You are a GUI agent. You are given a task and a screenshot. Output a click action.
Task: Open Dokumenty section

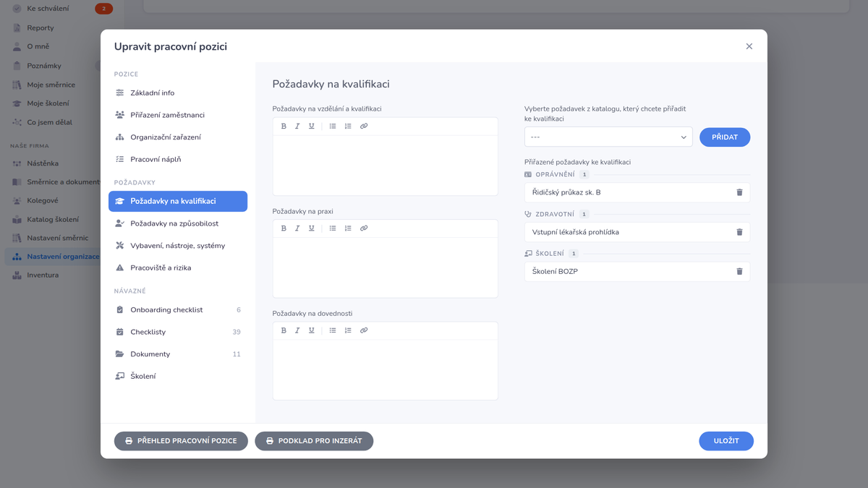coord(178,354)
